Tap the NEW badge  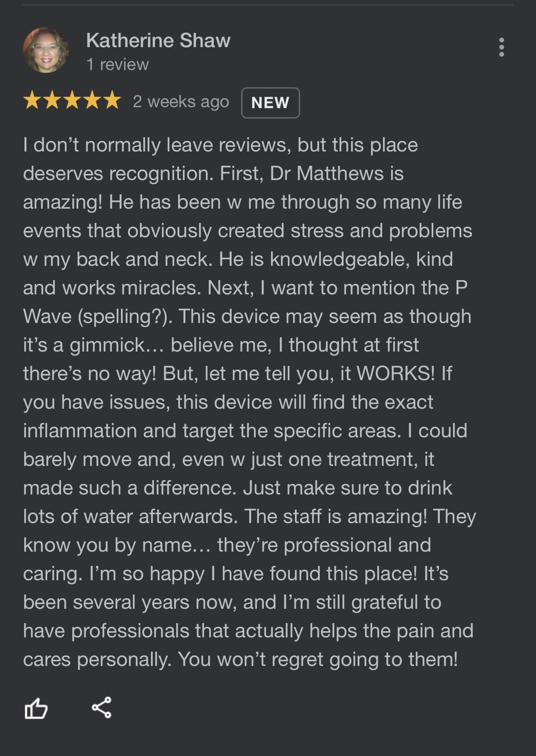(x=270, y=103)
